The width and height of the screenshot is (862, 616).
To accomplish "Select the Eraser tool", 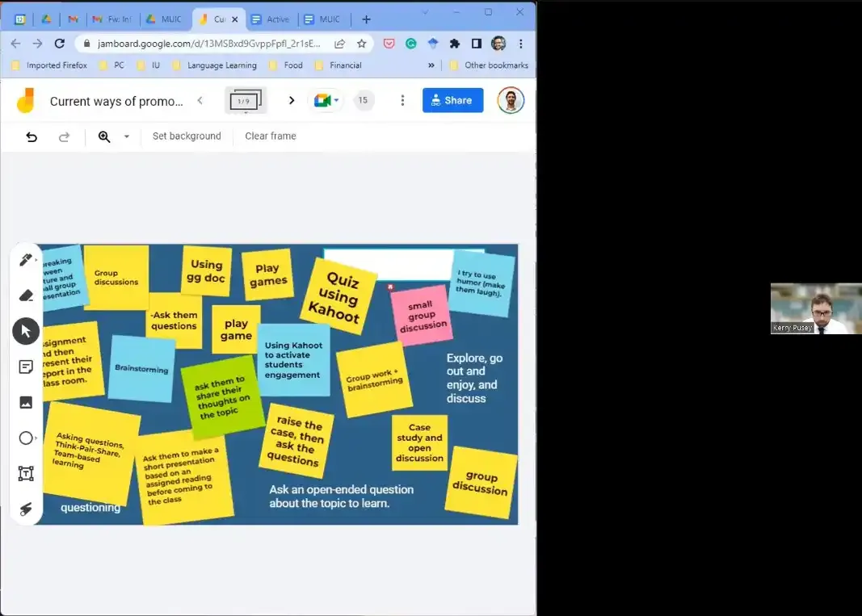I will click(x=26, y=295).
